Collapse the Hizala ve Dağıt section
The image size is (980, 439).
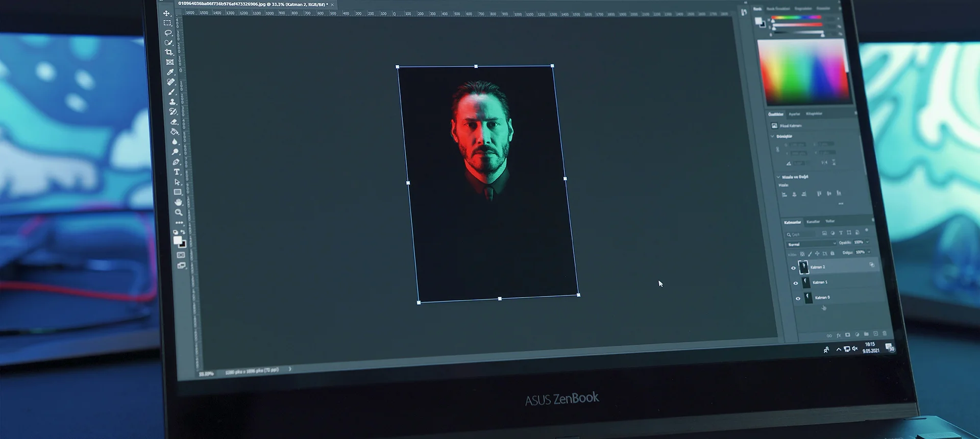tap(778, 177)
